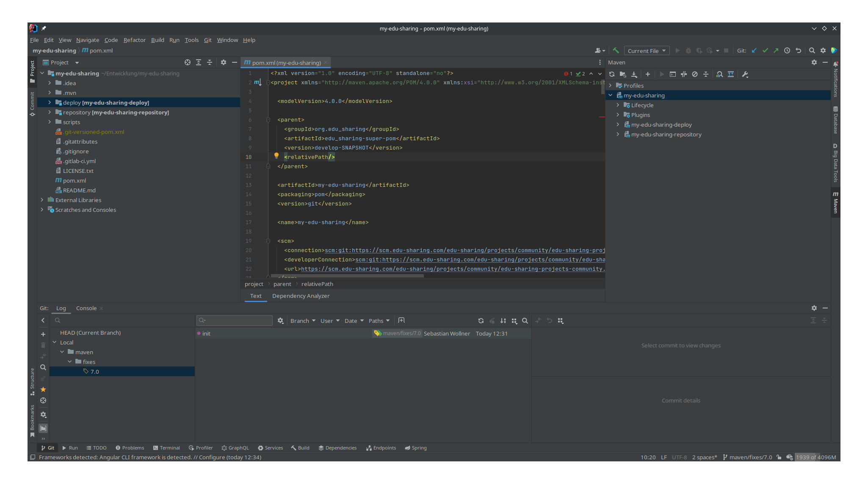This screenshot has width=868, height=494.
Task: Reload all Maven projects
Action: (x=612, y=74)
